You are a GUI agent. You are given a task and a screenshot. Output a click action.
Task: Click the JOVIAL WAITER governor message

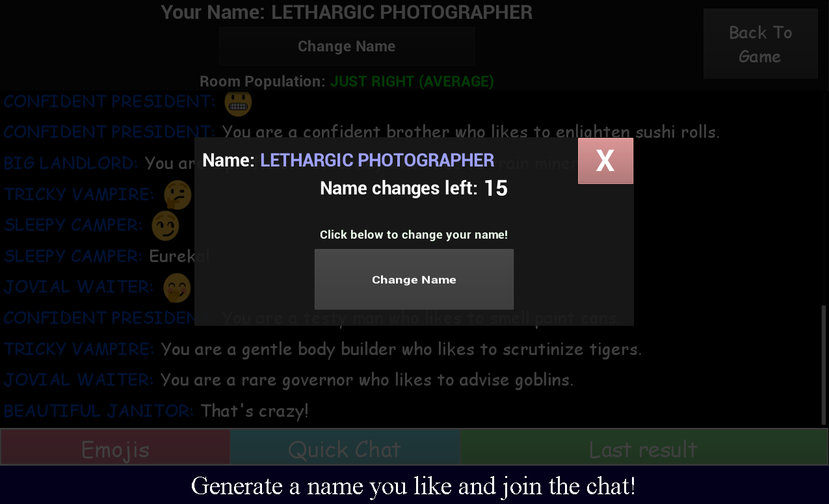367,380
